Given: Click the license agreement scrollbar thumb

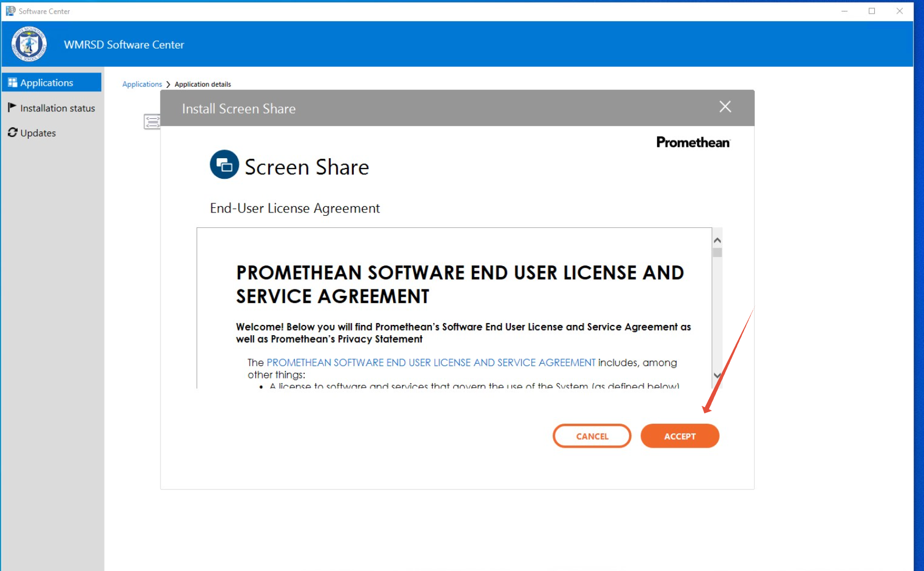Looking at the screenshot, I should 717,252.
